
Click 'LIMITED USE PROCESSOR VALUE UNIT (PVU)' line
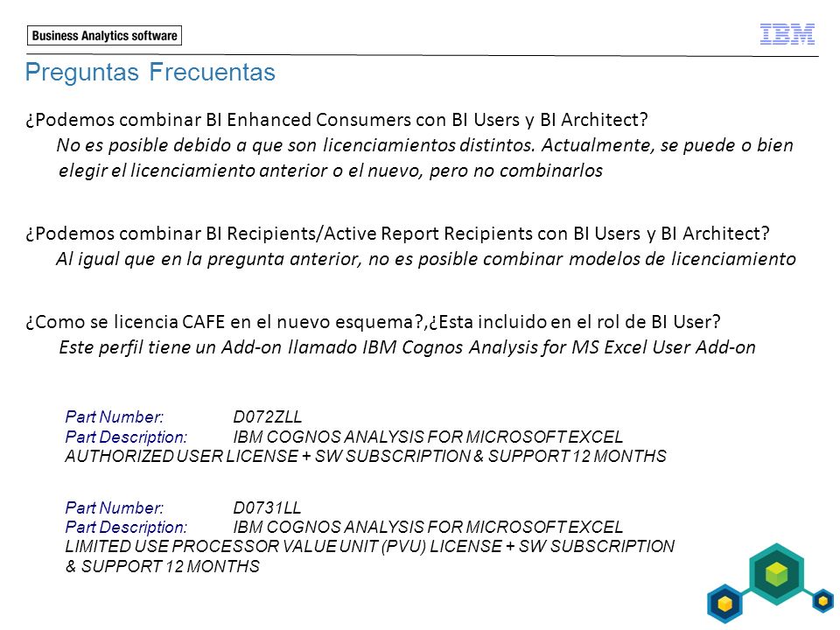[369, 546]
